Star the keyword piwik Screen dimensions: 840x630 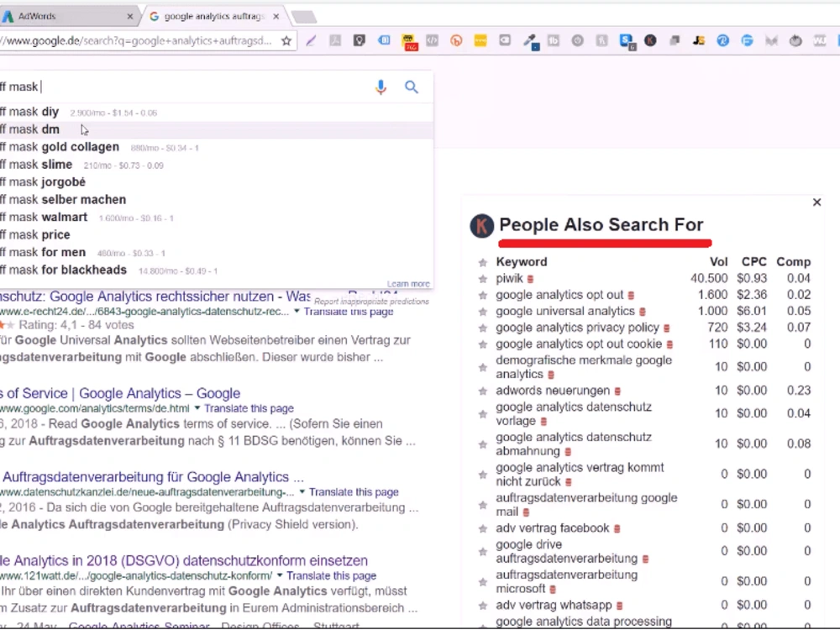pos(483,279)
